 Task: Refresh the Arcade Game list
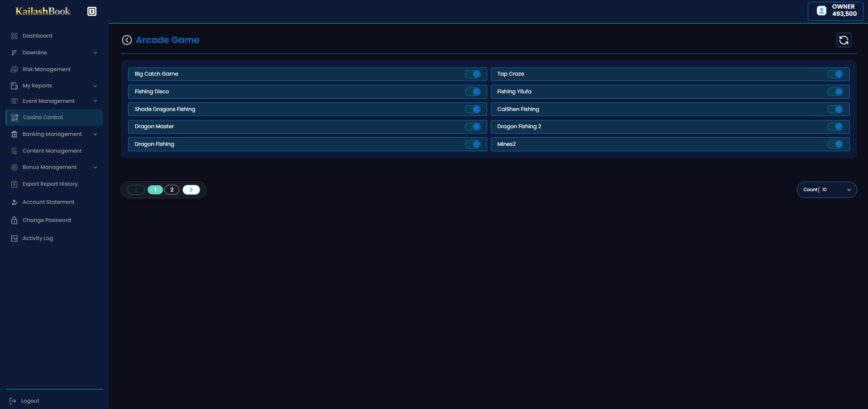coord(844,40)
